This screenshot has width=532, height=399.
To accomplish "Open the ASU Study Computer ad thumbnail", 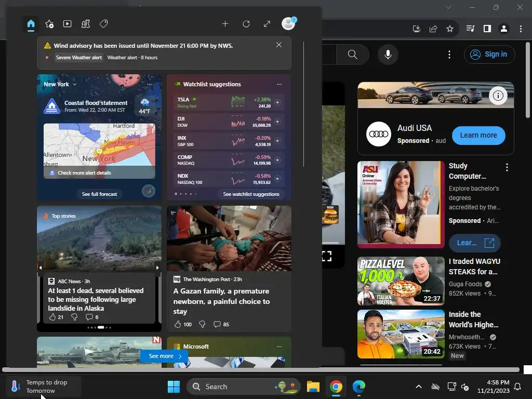I will coord(401,204).
